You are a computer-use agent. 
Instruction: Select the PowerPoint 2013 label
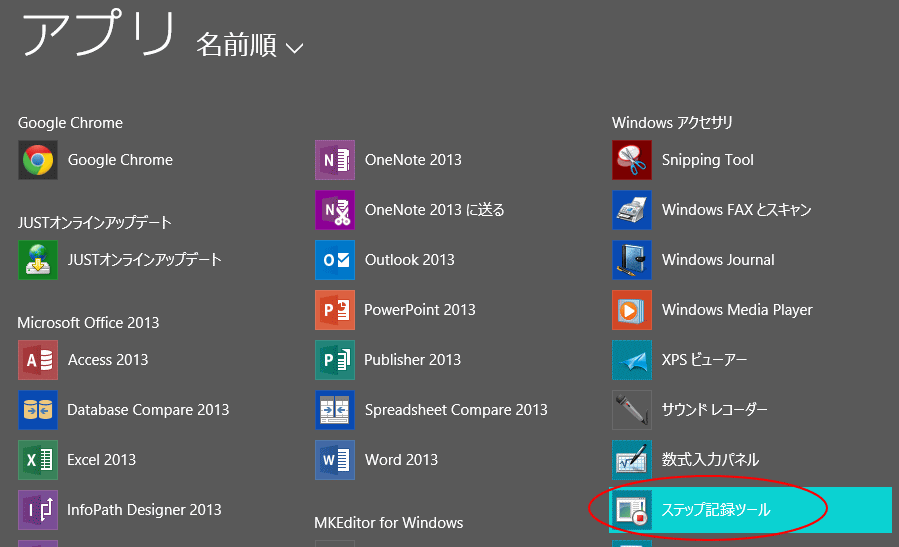point(420,310)
